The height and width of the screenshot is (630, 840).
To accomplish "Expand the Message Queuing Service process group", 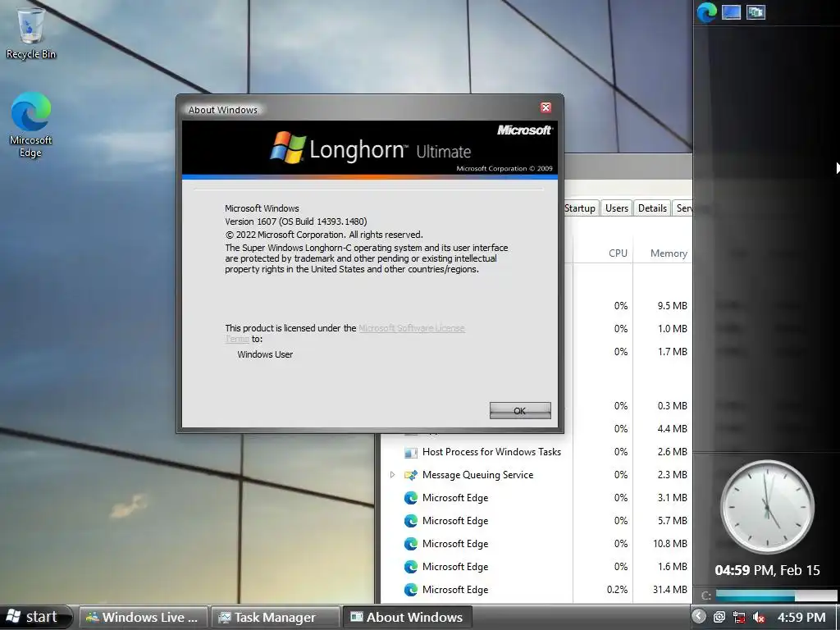I will click(x=393, y=475).
